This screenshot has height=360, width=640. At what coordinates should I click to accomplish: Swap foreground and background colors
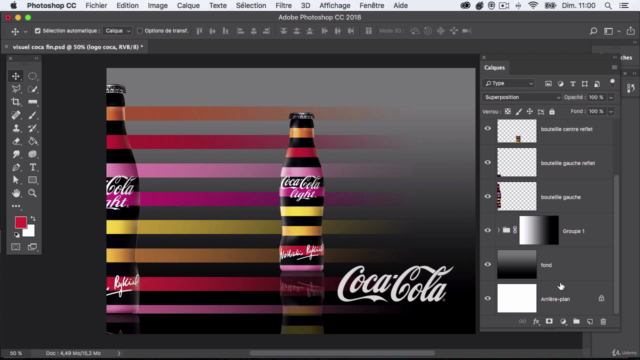coord(33,219)
